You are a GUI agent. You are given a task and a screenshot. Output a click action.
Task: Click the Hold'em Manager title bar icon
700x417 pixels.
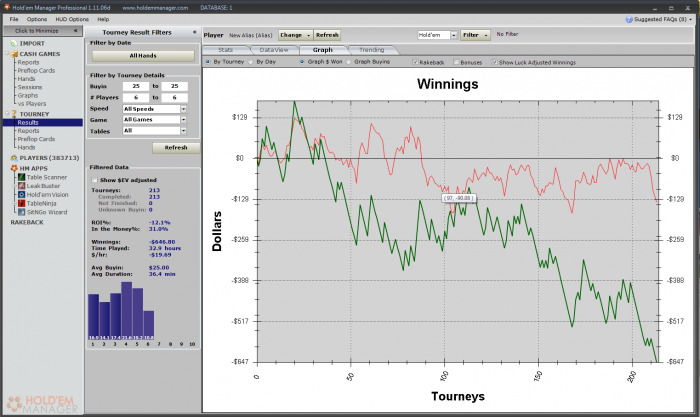tap(7, 7)
